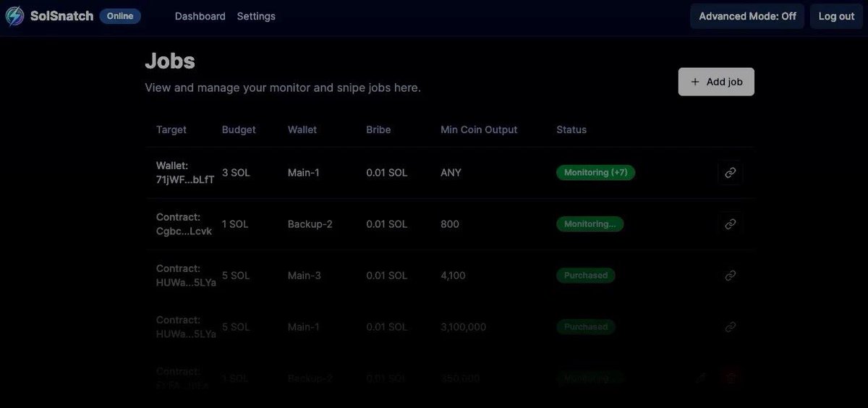Open link icon for Contract Cgbc...Lcvk job
This screenshot has height=408, width=868.
click(730, 224)
